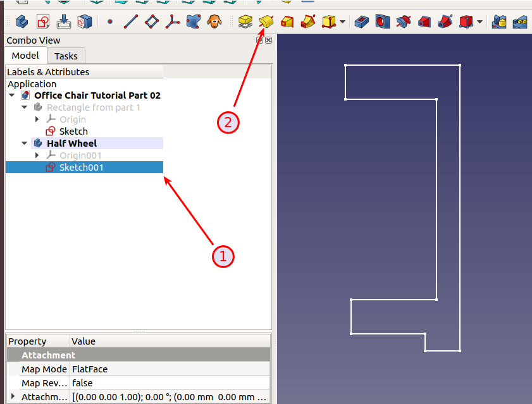The image size is (532, 404).
Task: Click the datum line icon
Action: (131, 22)
